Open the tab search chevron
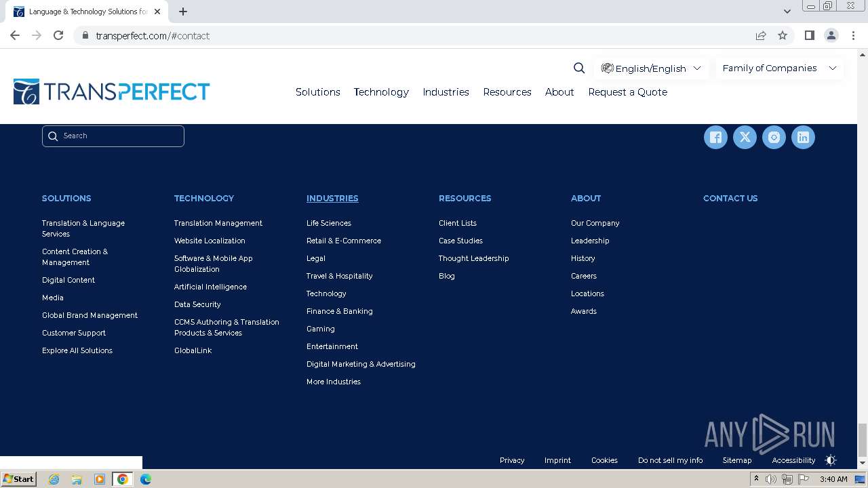Image resolution: width=868 pixels, height=488 pixels. point(787,12)
